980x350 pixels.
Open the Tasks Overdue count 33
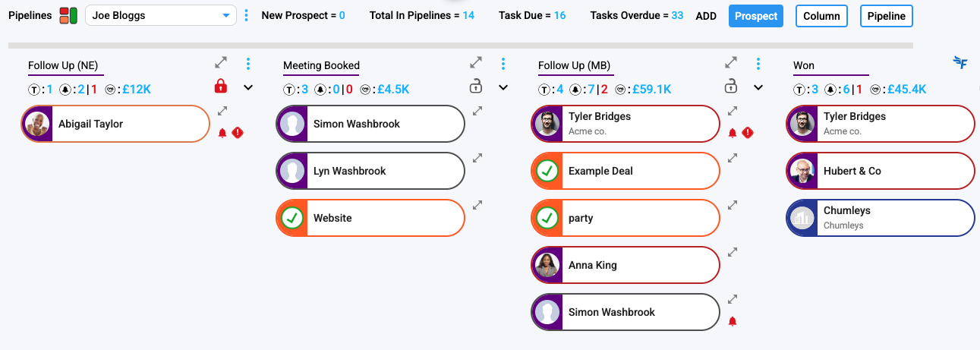click(677, 15)
